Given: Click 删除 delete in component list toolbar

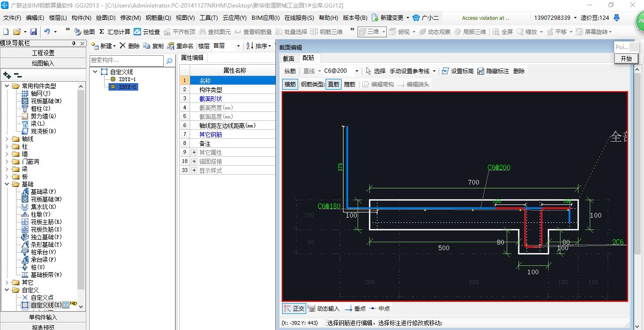Looking at the screenshot, I should pos(130,46).
